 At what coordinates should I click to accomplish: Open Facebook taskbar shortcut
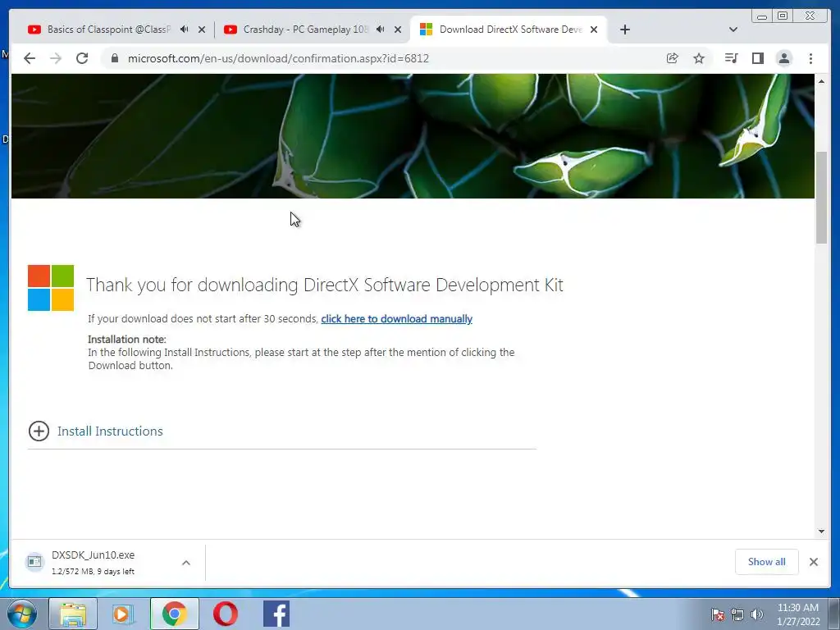[276, 614]
